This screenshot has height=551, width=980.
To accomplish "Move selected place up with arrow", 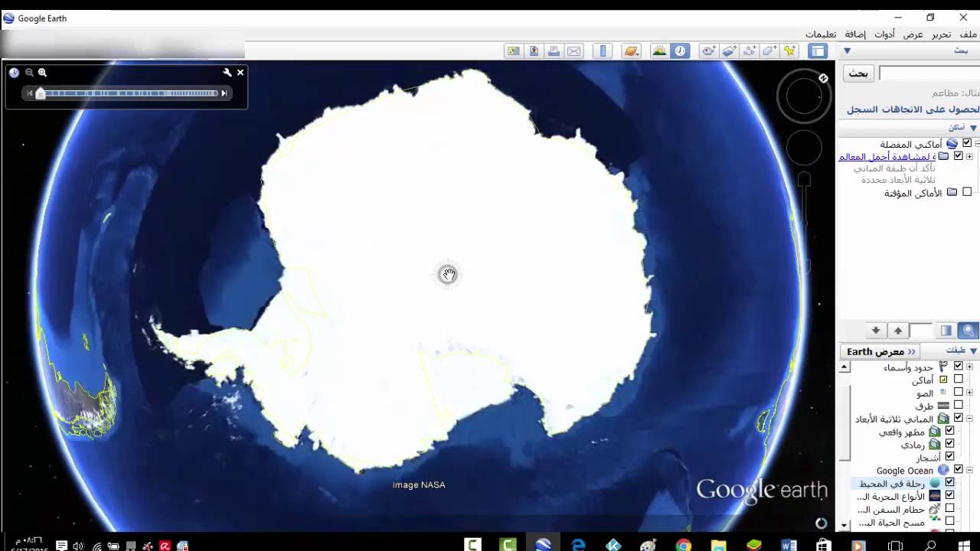I will pos(898,331).
